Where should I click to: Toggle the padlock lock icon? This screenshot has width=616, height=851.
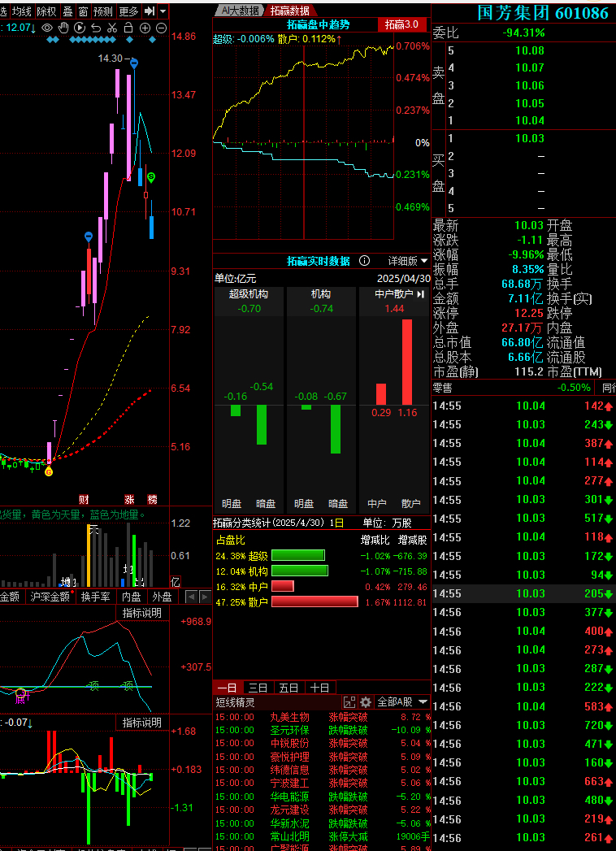click(x=128, y=28)
